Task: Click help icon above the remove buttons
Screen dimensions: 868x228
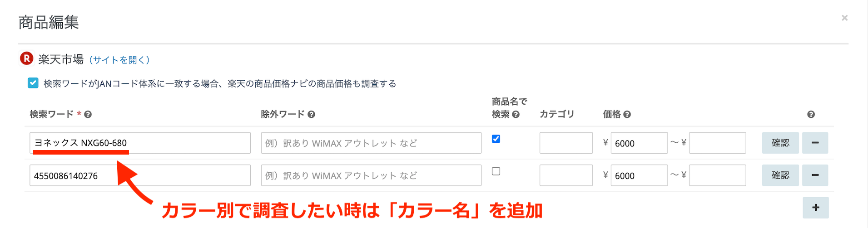Action: (811, 115)
